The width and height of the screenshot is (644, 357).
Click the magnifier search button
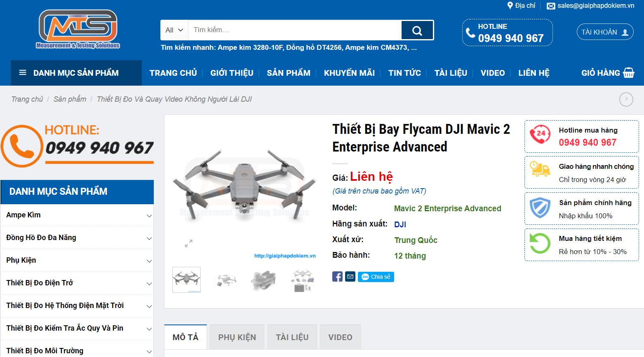pyautogui.click(x=417, y=30)
